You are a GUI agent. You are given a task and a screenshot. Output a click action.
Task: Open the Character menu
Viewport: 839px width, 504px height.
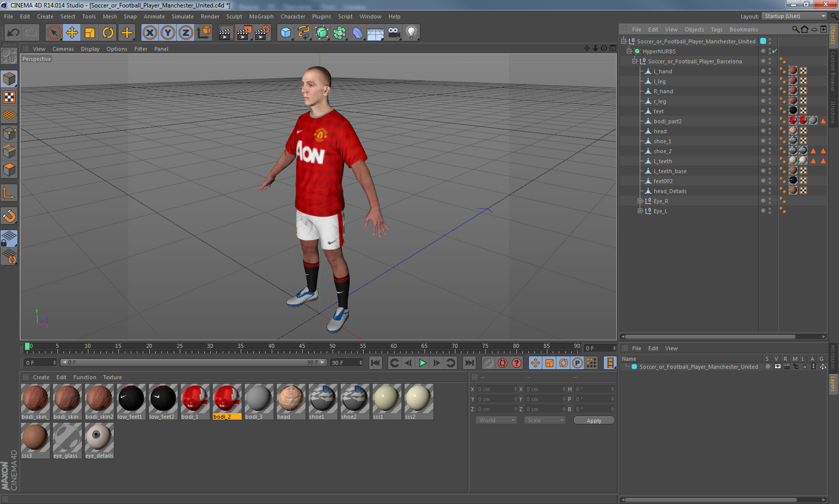pos(293,16)
